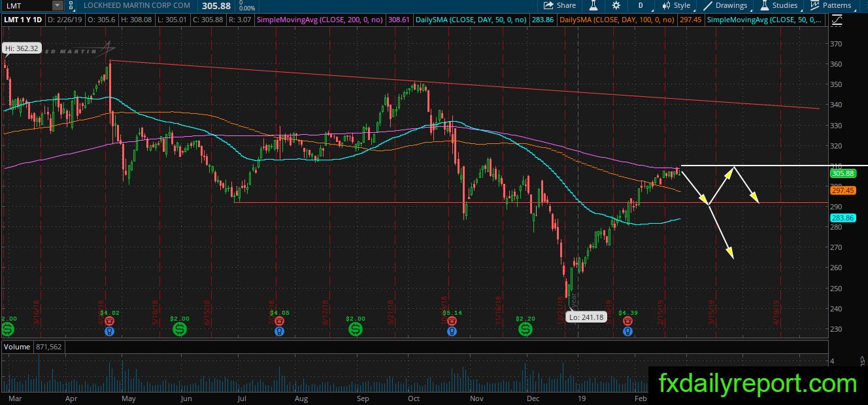
Task: Click blue lightbulb icon under $4.39
Action: [627, 332]
